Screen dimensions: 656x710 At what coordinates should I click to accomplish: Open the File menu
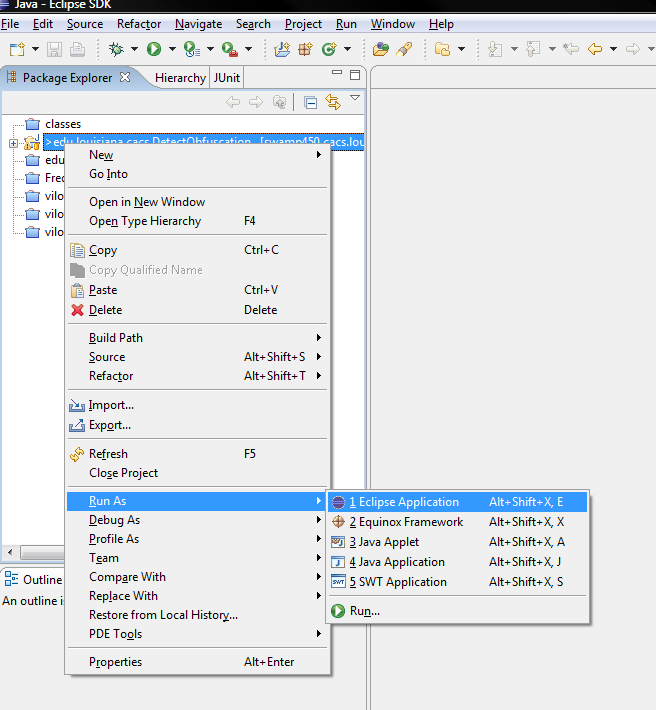tap(10, 24)
